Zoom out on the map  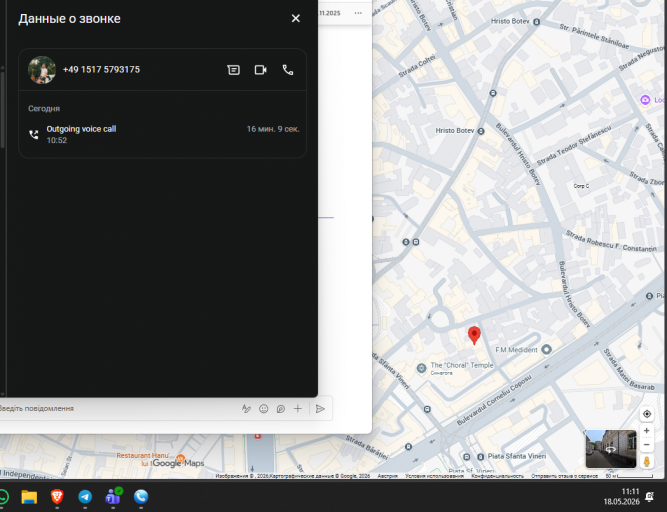click(x=647, y=445)
